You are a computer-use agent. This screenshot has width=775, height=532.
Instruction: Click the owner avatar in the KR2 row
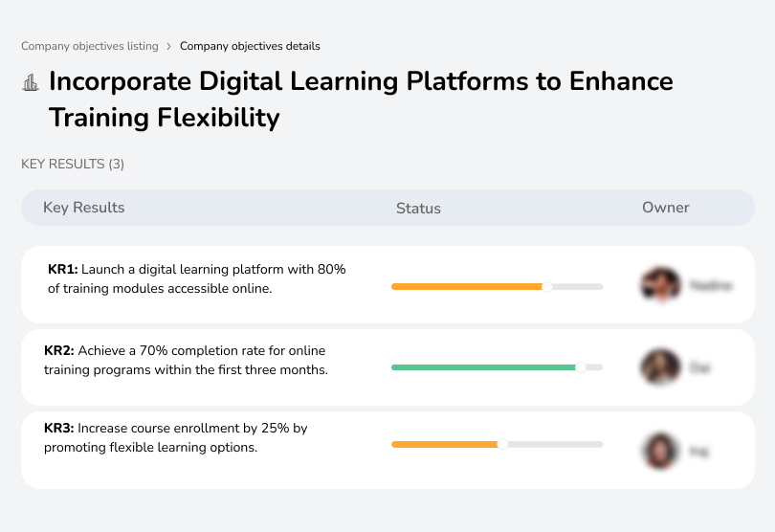[660, 366]
